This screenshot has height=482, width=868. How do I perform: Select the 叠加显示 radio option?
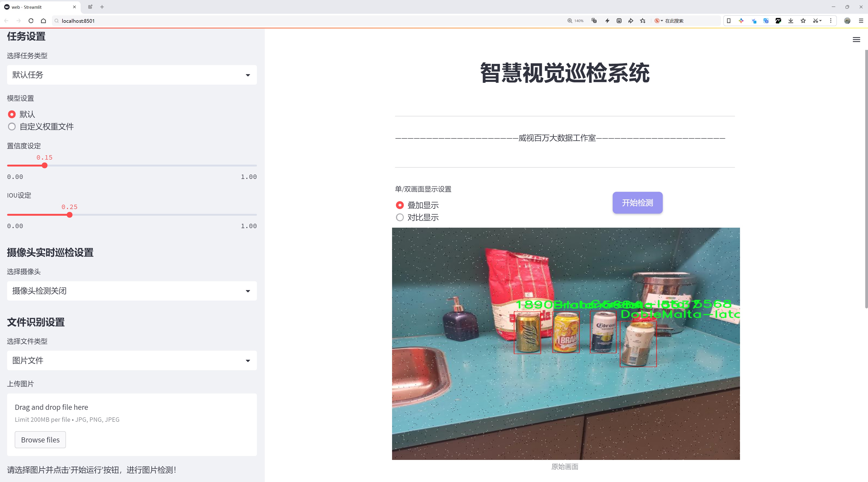point(400,205)
